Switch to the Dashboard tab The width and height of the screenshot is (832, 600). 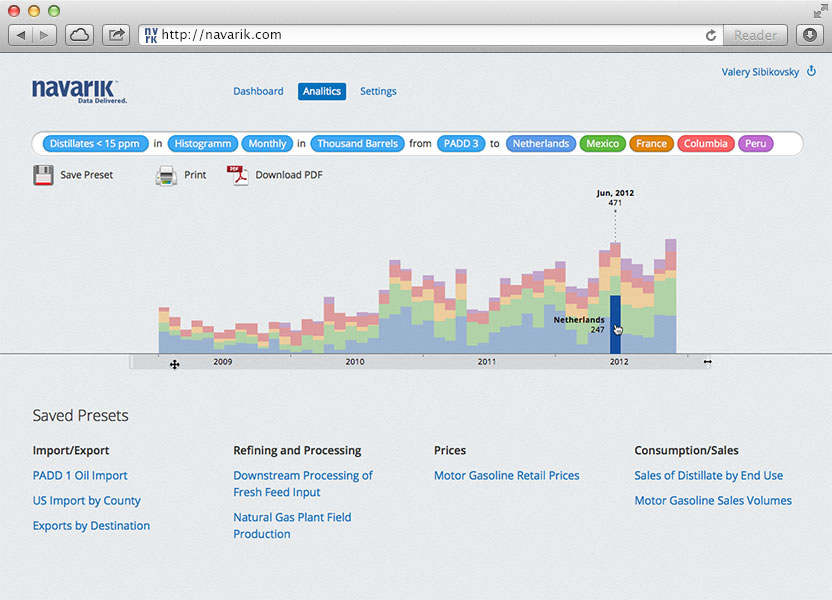258,91
